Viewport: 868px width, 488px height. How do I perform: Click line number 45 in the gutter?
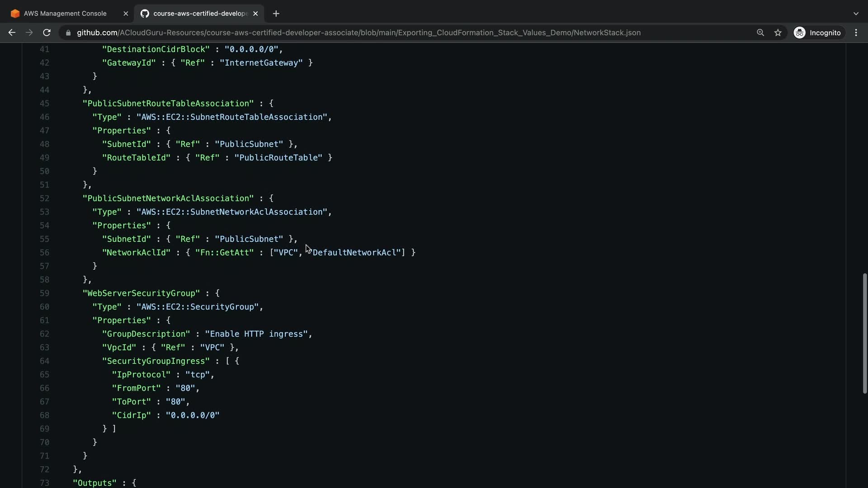[44, 103]
